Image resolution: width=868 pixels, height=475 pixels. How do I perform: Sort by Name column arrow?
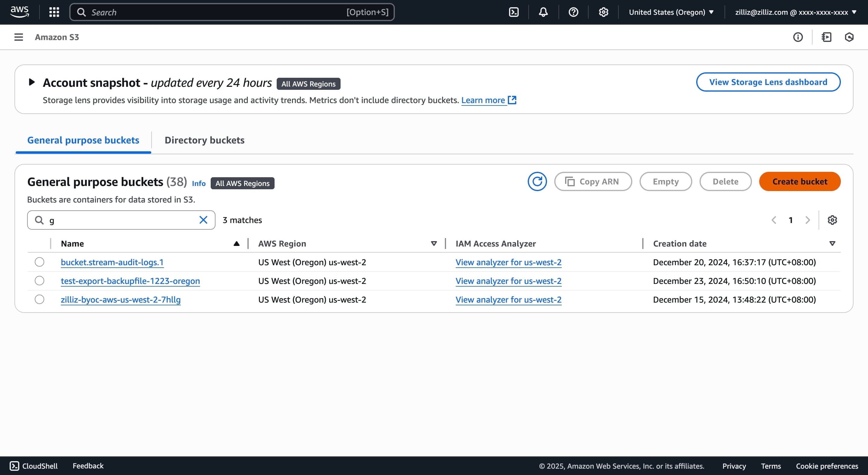(x=237, y=244)
